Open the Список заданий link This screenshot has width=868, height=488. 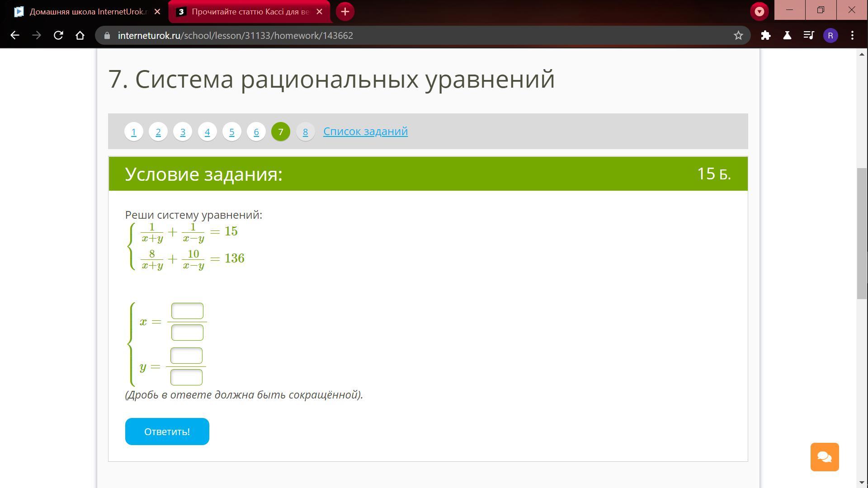(365, 131)
